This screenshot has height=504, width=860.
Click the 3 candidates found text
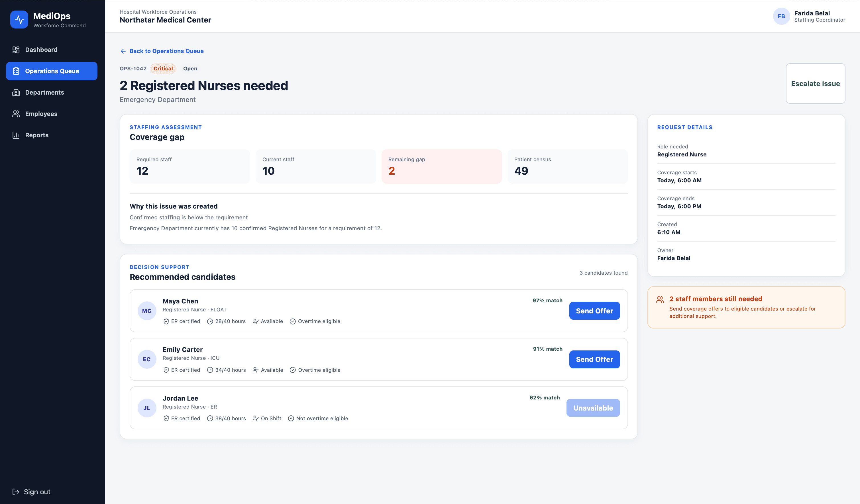click(x=603, y=273)
